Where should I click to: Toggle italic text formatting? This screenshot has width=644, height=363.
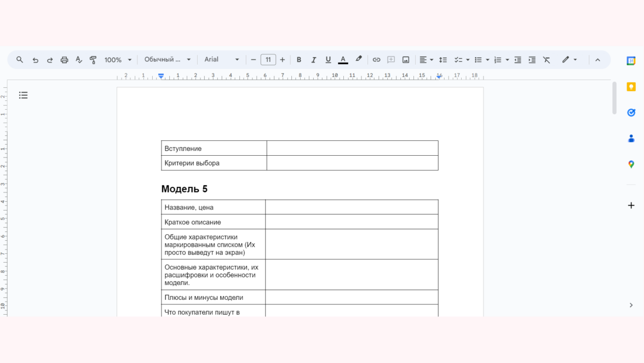pyautogui.click(x=314, y=60)
